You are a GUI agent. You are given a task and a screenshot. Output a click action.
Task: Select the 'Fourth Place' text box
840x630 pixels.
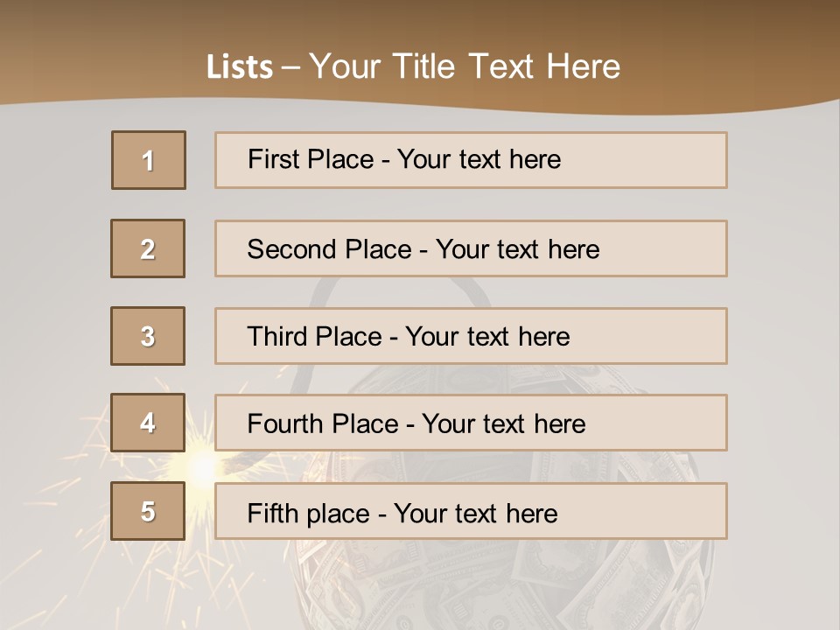471,423
